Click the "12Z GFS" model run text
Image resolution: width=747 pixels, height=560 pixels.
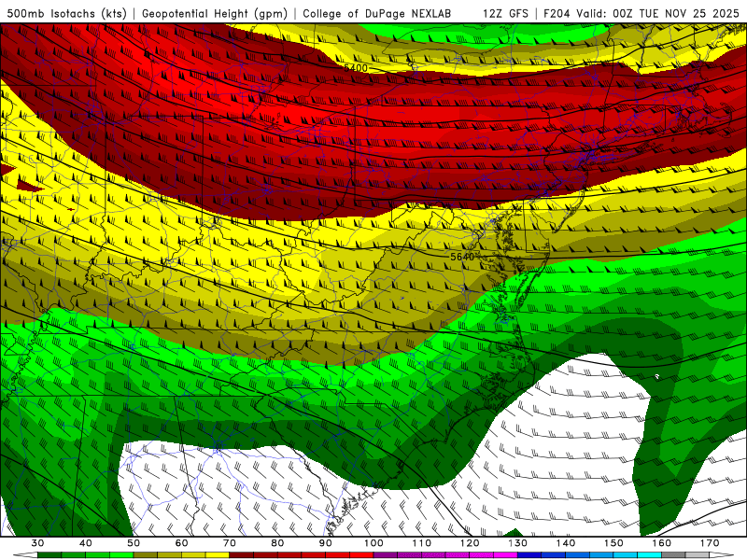(x=505, y=13)
